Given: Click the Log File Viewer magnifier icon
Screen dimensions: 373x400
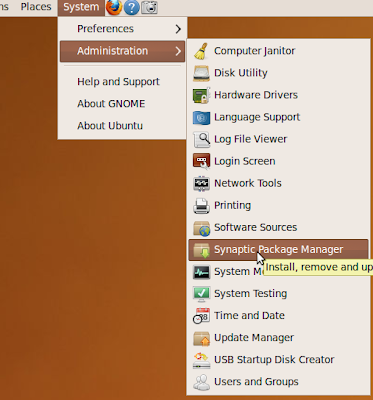Looking at the screenshot, I should tap(201, 139).
